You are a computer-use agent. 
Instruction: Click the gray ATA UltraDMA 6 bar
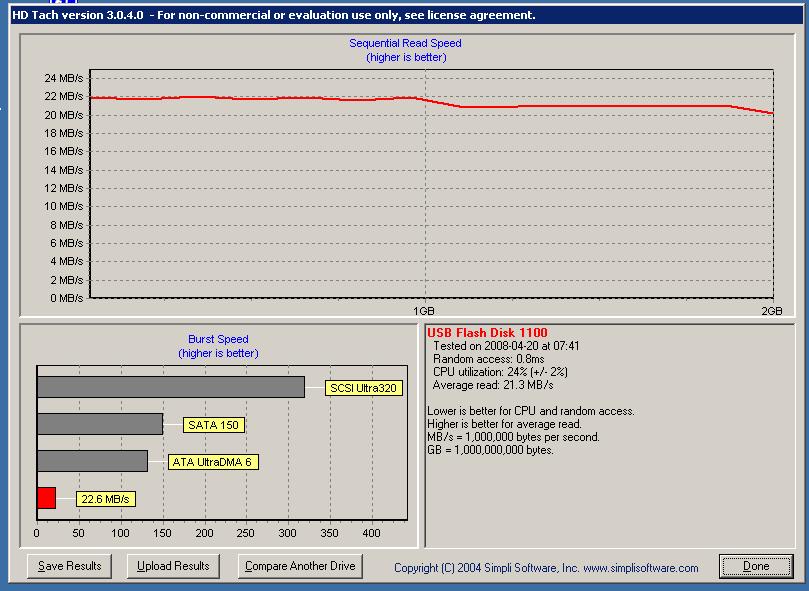click(x=92, y=461)
